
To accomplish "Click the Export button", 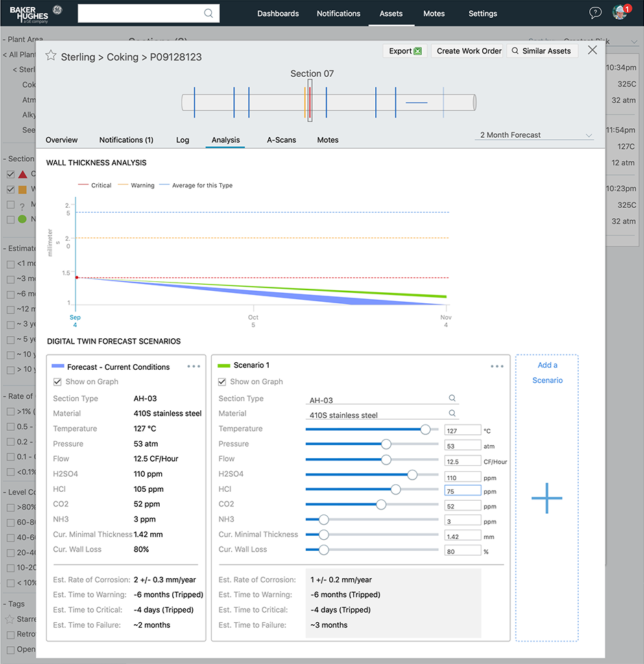I will coord(405,51).
